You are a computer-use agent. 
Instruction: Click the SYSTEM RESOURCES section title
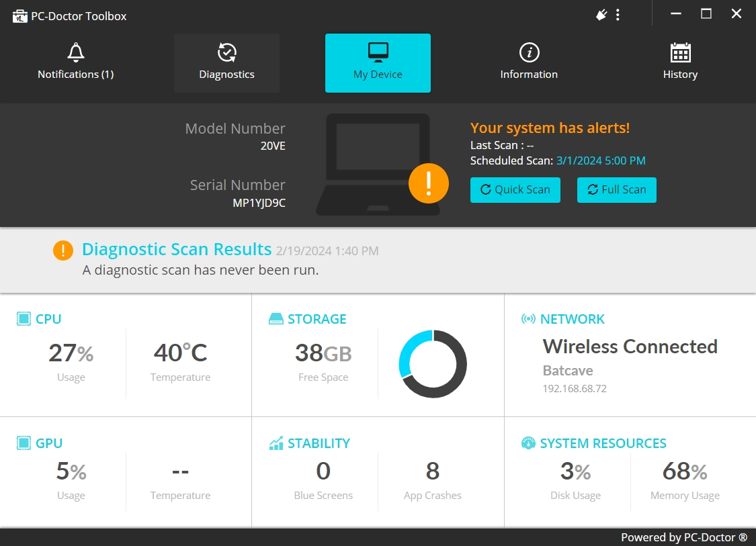(x=603, y=443)
